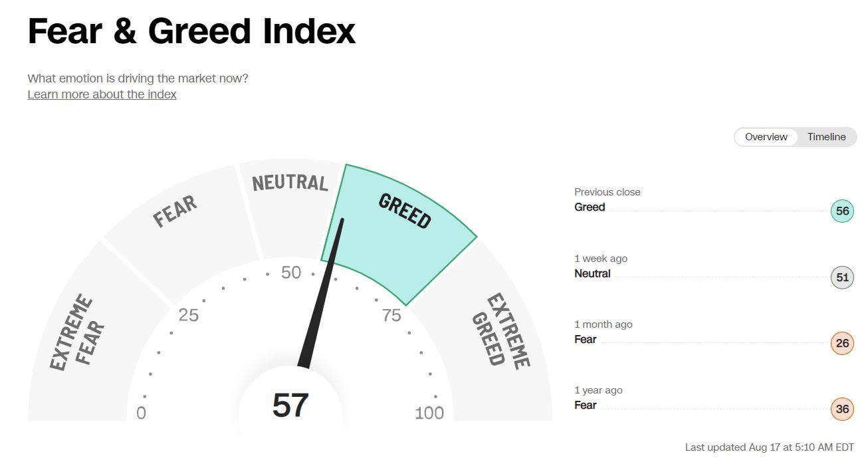Click the 1 week ago score badge 51
Screen dimensions: 868x460
(x=842, y=277)
